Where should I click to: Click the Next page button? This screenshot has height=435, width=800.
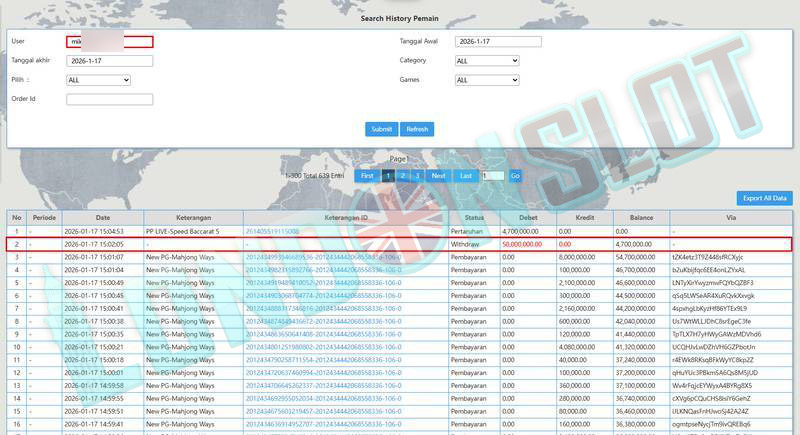click(438, 176)
